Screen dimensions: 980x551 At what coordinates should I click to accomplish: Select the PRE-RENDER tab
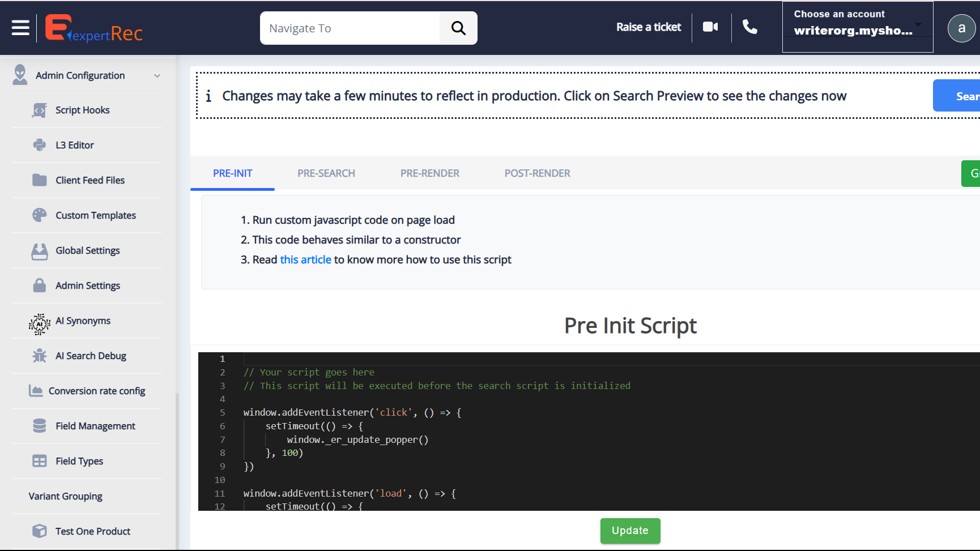[x=429, y=174]
